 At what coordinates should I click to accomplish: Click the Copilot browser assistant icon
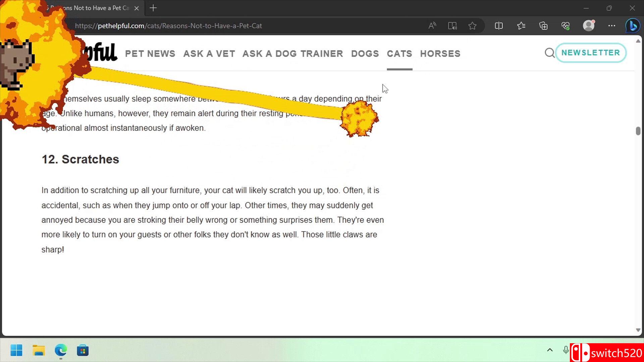[633, 25]
